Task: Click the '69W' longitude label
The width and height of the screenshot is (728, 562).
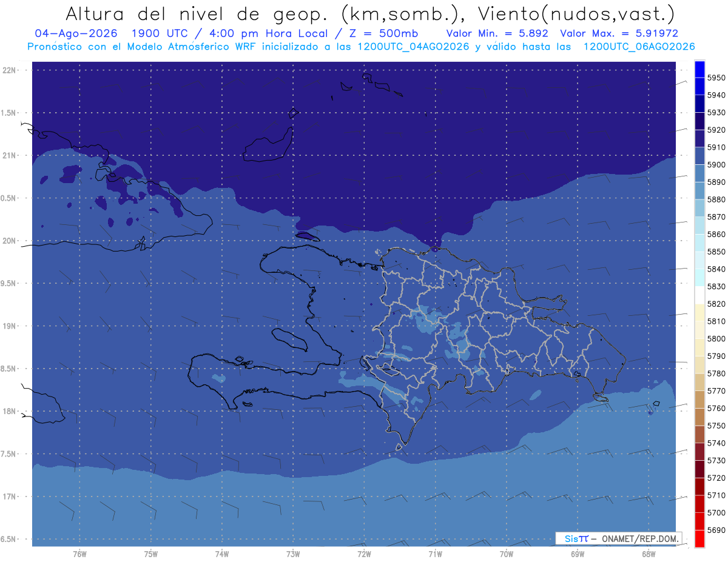Action: click(x=577, y=554)
